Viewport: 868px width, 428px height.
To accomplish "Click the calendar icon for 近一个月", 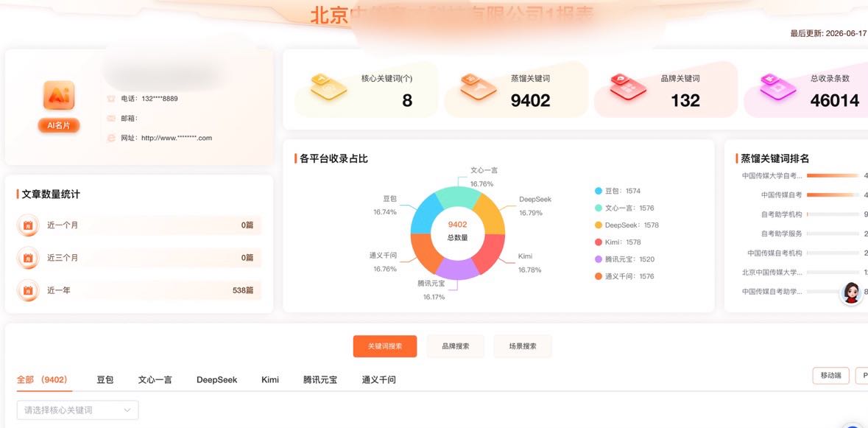I will [28, 225].
